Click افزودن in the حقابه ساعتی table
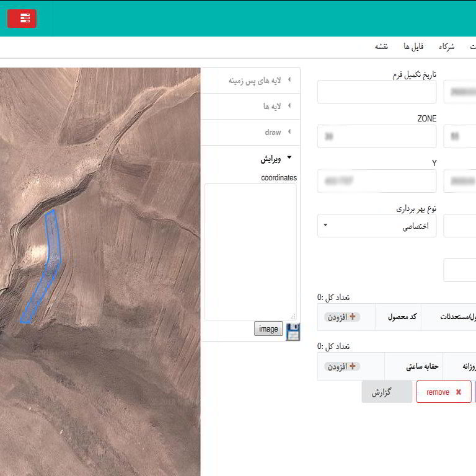476x476 pixels. tap(342, 366)
